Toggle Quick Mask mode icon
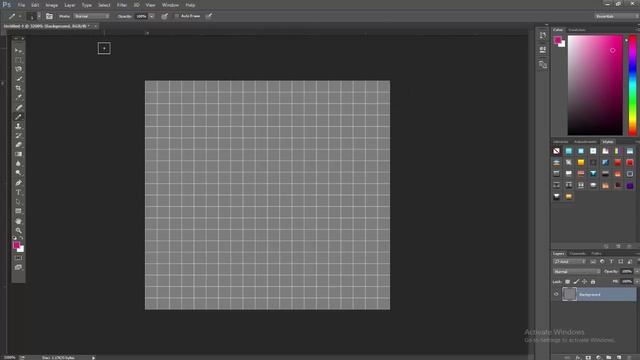640x360 pixels. (18, 258)
